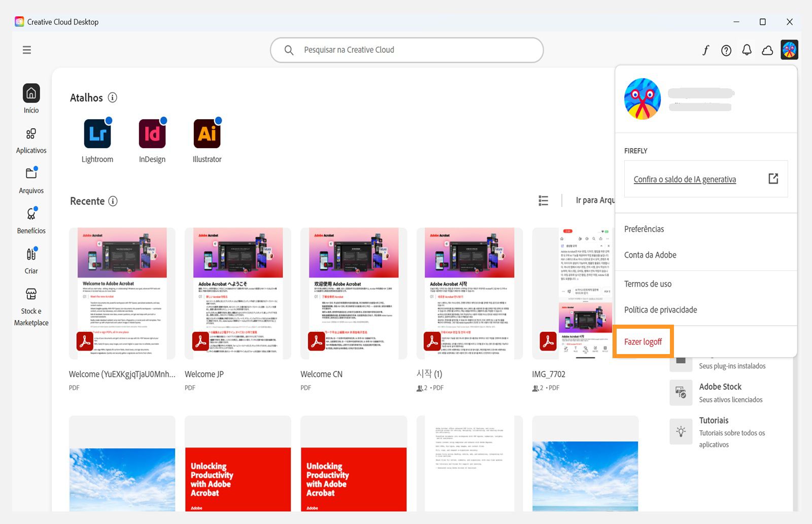The height and width of the screenshot is (524, 812).
Task: Click Tutoriais heading in side panel
Action: 714,421
